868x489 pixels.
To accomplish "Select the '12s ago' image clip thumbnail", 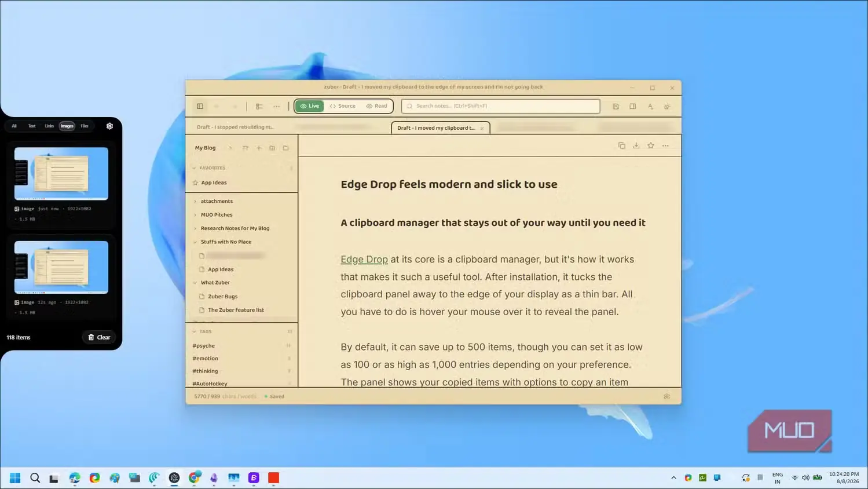I will [x=61, y=267].
